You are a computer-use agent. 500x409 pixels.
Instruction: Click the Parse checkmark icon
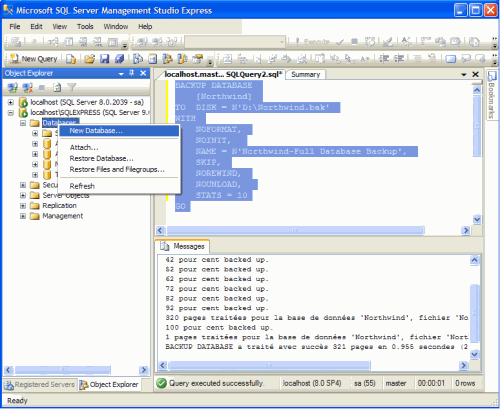point(340,42)
